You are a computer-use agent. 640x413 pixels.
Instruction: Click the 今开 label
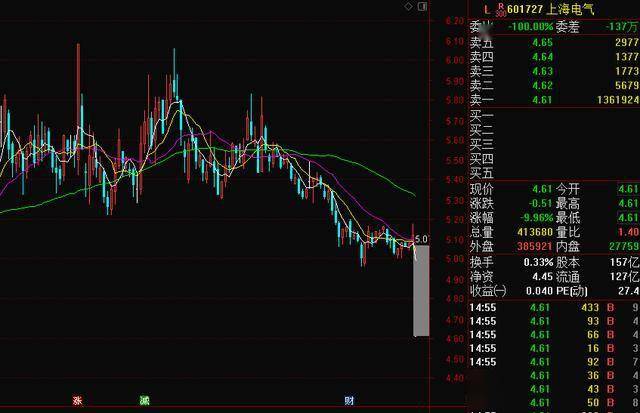(568, 189)
